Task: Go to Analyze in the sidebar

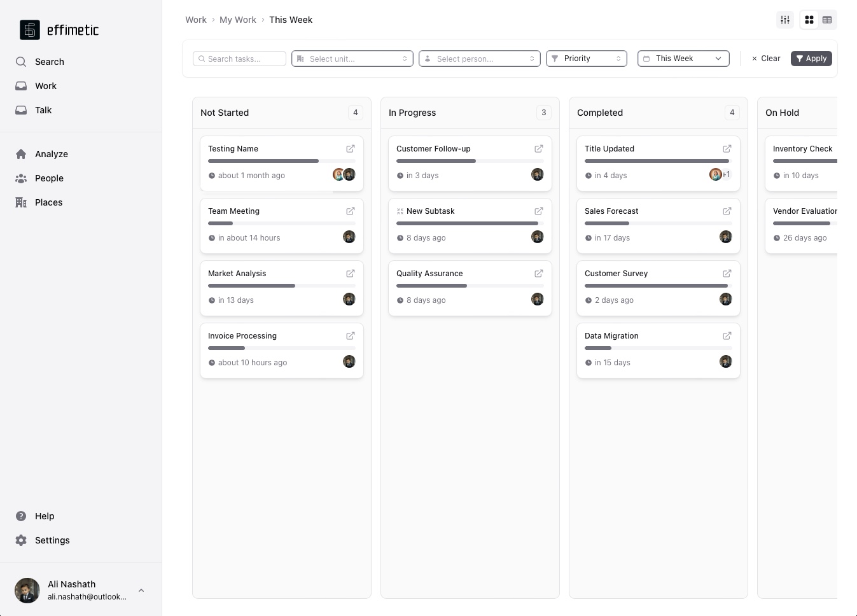Action: coord(51,154)
